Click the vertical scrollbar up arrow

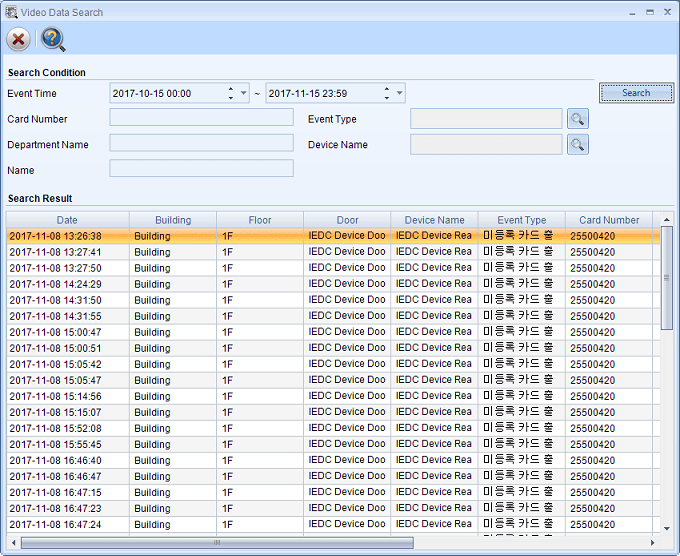[667, 220]
